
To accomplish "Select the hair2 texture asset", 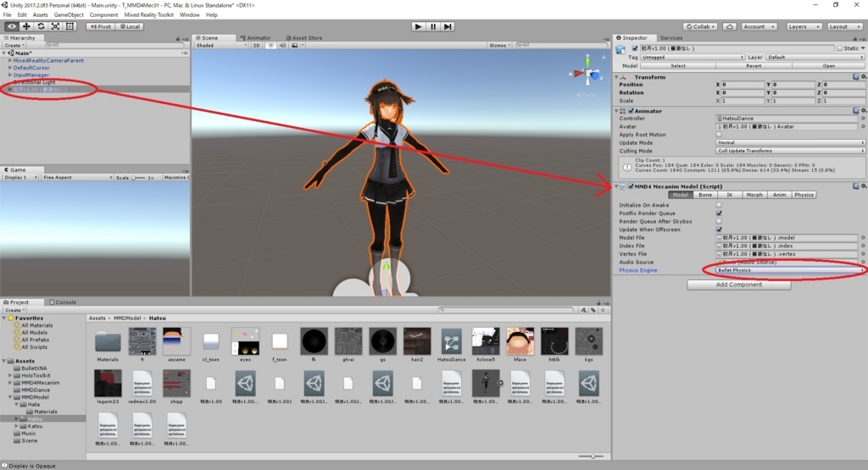I will click(417, 342).
